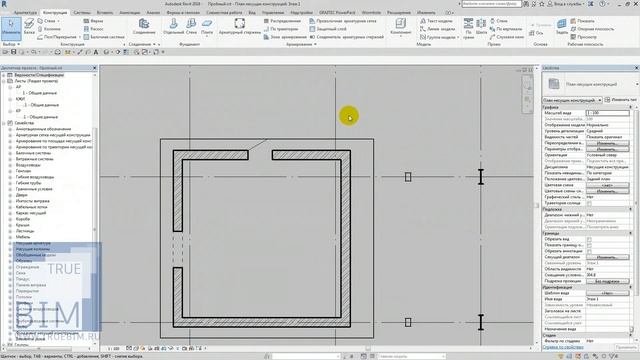This screenshot has width=640, height=360.
Task: Click the Подрезка проекции button
Action: tap(607, 281)
